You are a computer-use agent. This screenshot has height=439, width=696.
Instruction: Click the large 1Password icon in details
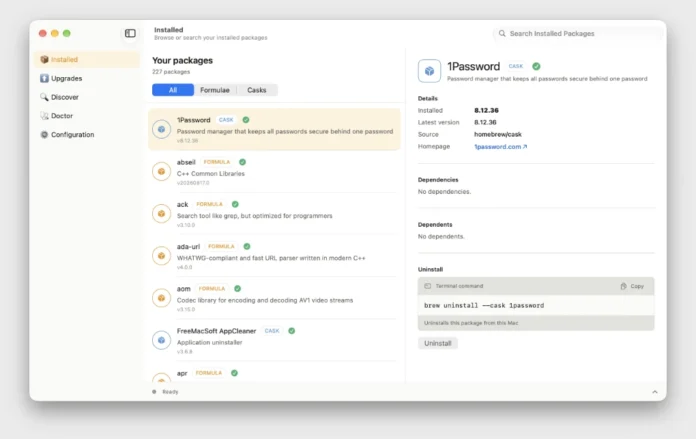coord(429,71)
